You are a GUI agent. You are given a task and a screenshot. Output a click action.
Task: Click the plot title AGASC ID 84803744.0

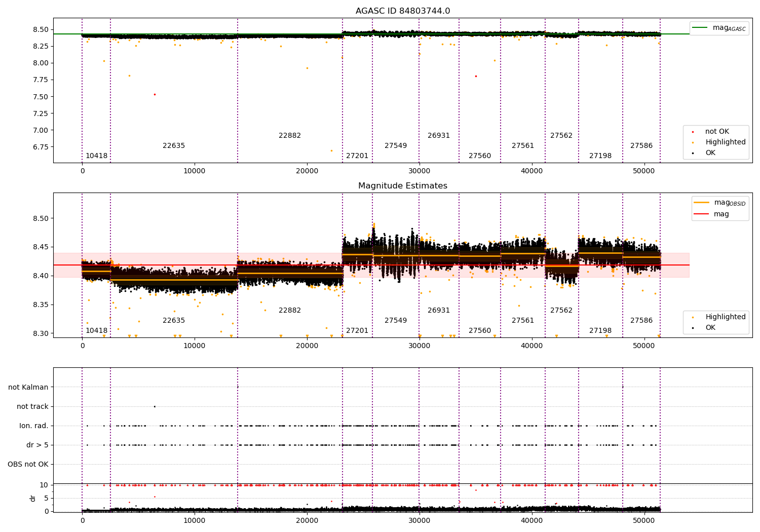[x=403, y=11]
